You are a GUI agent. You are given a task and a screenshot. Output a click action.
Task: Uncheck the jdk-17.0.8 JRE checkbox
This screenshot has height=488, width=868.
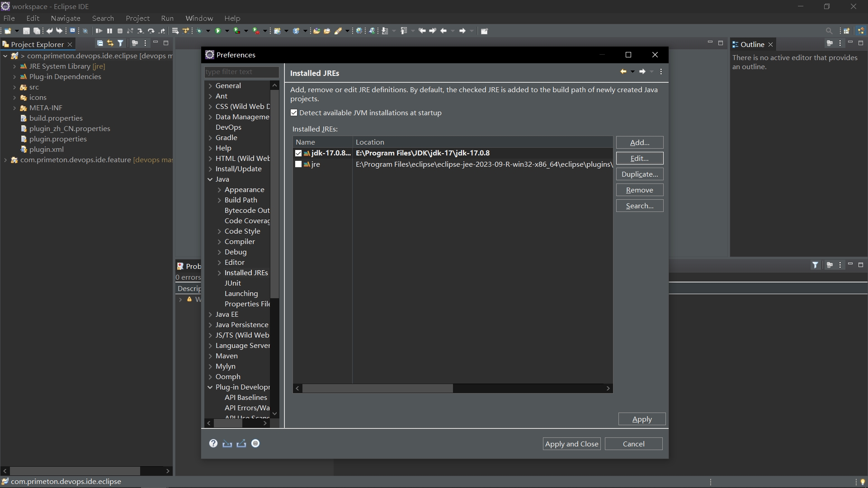coord(298,153)
